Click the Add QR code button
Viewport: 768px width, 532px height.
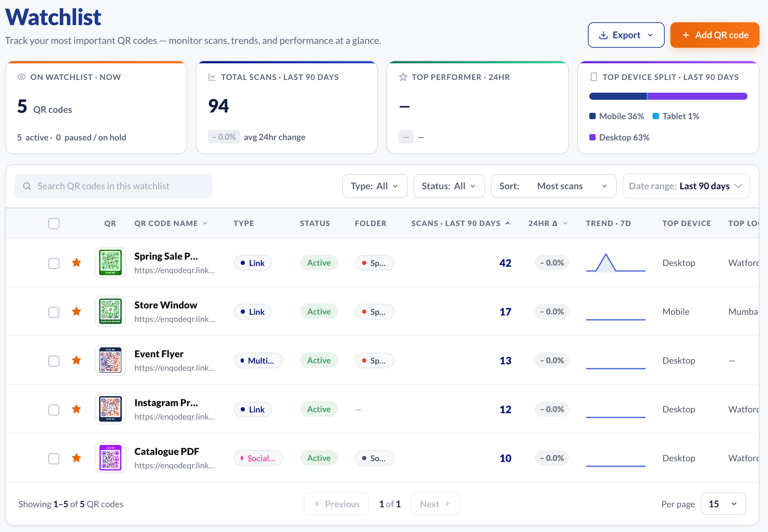(x=715, y=35)
